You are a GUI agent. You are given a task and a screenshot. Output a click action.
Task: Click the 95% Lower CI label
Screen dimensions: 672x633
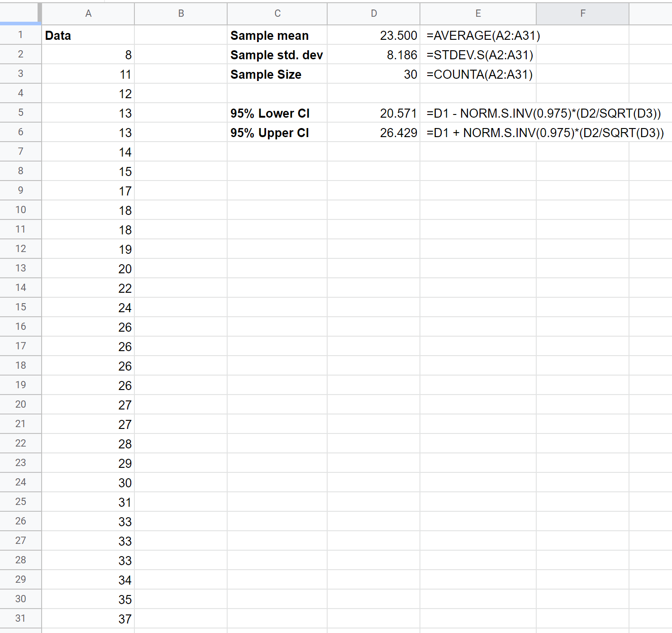click(x=277, y=114)
